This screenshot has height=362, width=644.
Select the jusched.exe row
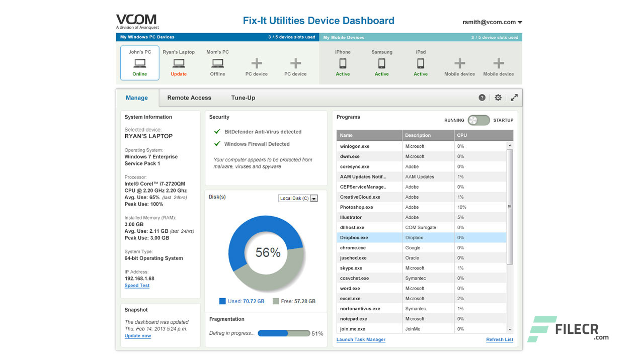pyautogui.click(x=422, y=258)
